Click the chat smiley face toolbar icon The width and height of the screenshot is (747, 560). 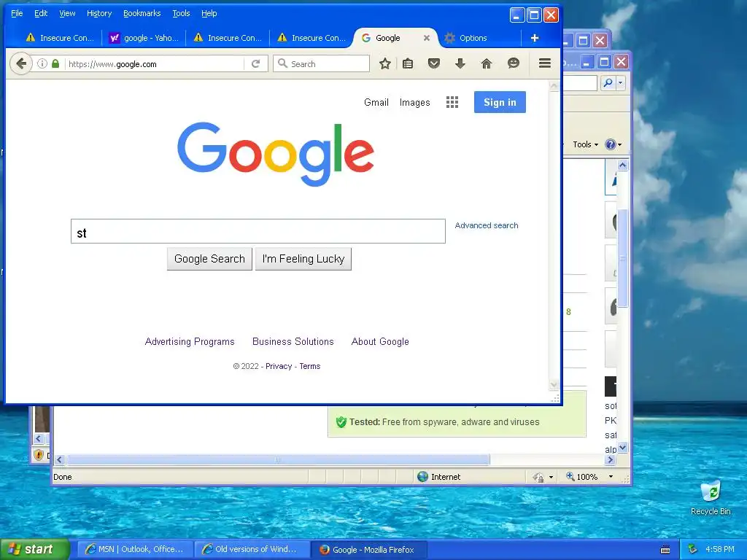tap(513, 63)
